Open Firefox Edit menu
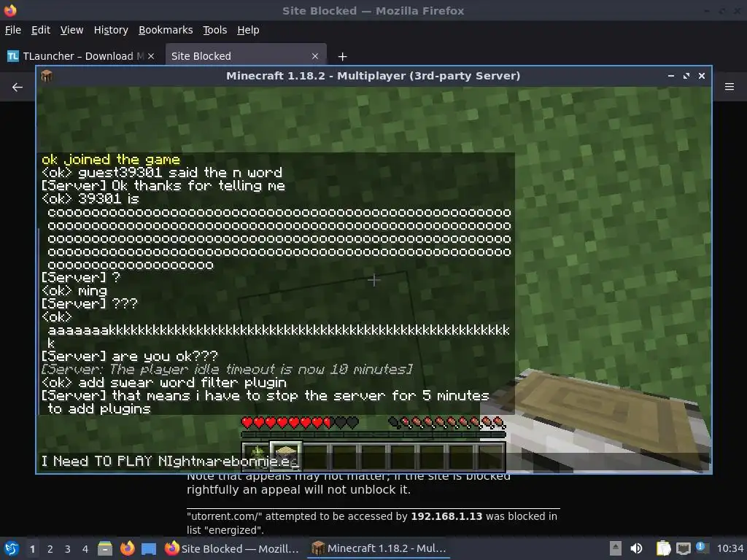This screenshot has width=747, height=560. click(x=41, y=30)
